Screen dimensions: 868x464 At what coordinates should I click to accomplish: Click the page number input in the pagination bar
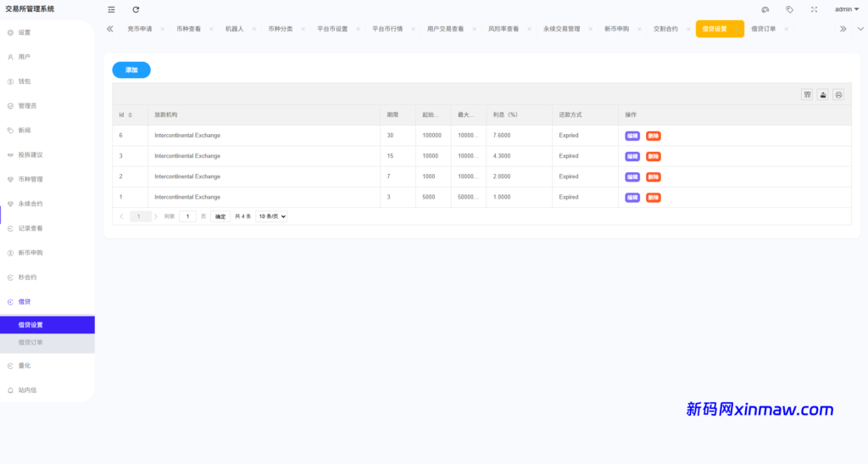pyautogui.click(x=187, y=216)
